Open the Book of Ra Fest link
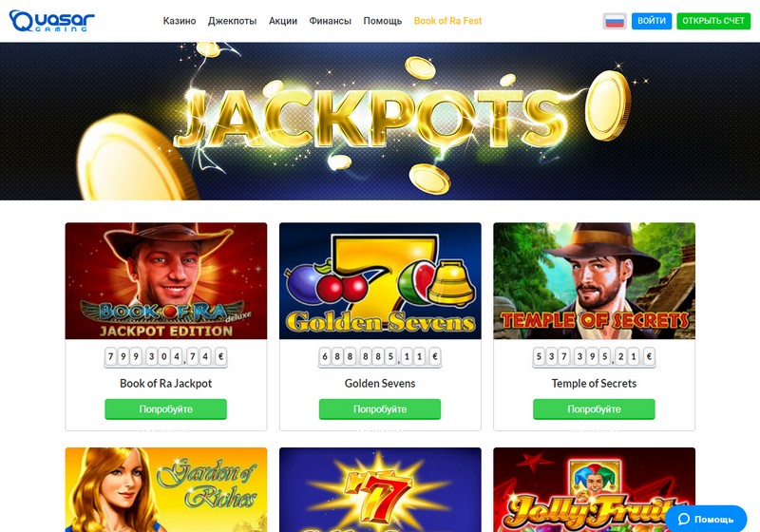 [x=447, y=21]
